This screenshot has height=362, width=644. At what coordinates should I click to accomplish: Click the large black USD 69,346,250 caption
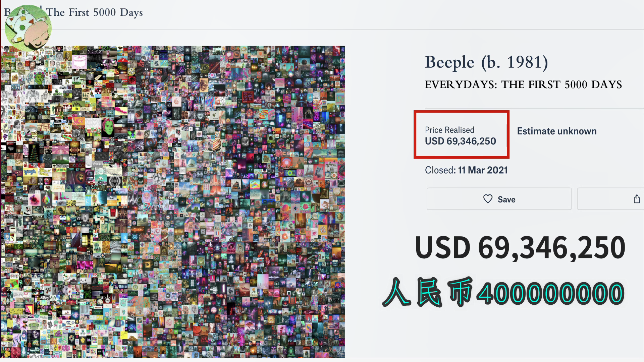520,248
